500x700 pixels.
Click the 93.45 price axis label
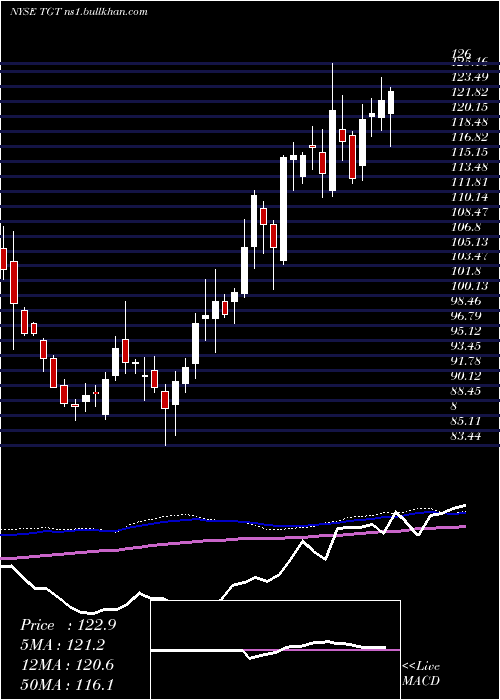pyautogui.click(x=467, y=346)
